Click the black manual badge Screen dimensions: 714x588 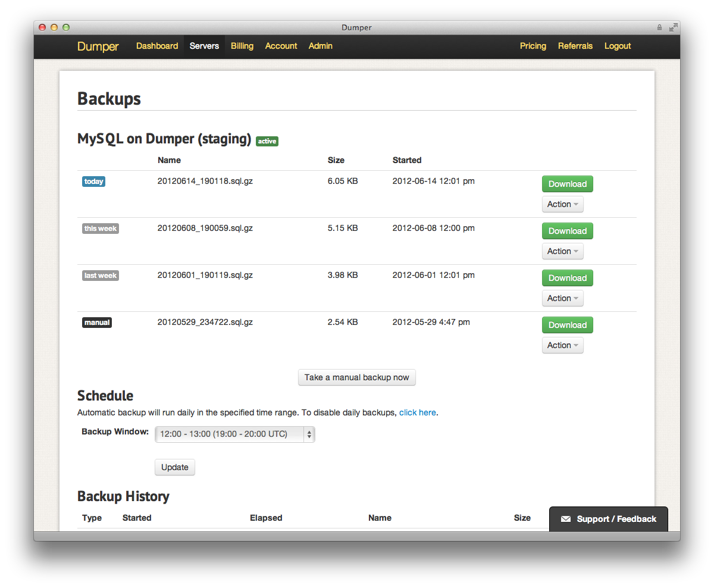point(97,323)
